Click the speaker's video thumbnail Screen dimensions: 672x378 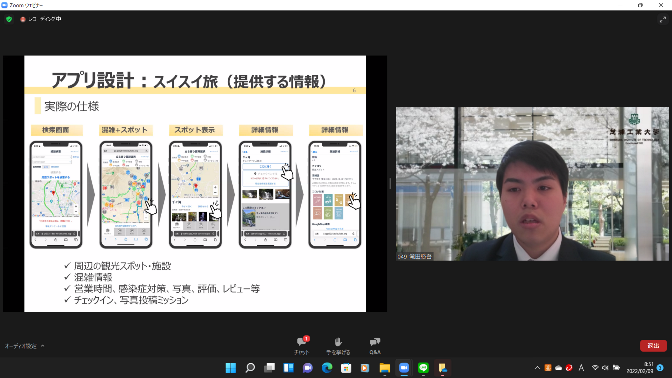click(532, 184)
